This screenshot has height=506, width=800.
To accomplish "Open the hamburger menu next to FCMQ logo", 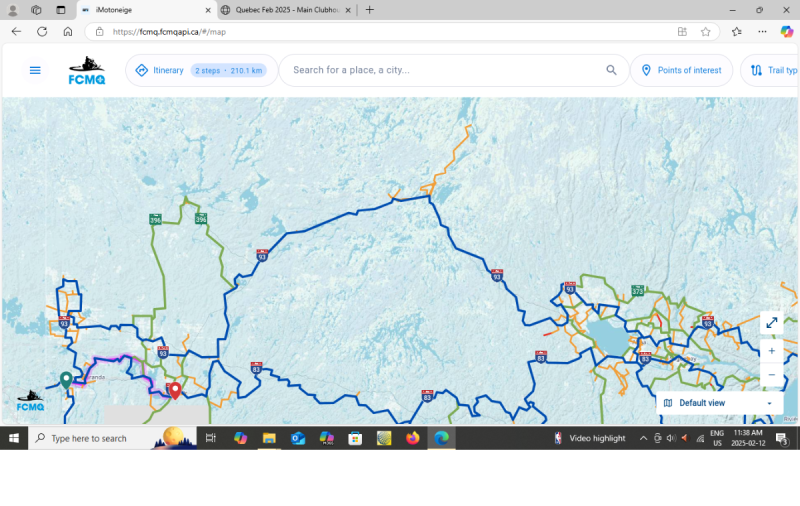I will point(35,70).
